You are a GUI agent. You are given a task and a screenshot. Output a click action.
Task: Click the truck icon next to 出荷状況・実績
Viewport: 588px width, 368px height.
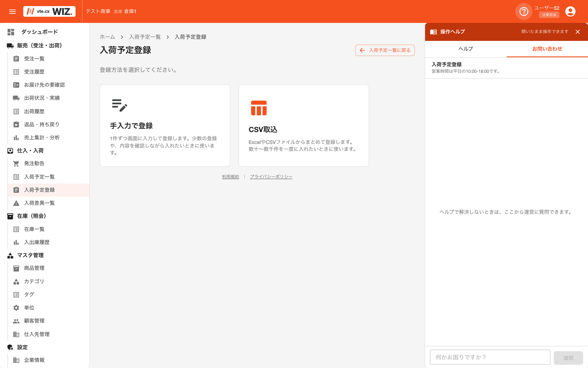(16, 98)
